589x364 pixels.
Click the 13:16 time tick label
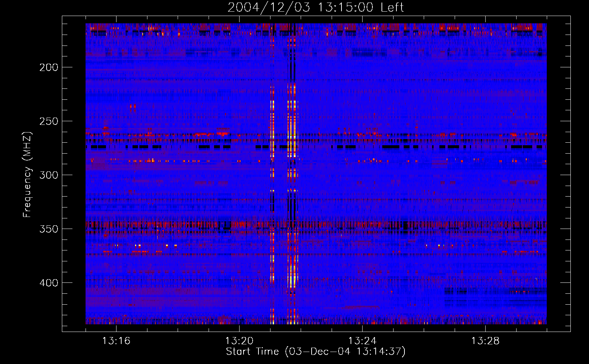click(x=116, y=341)
